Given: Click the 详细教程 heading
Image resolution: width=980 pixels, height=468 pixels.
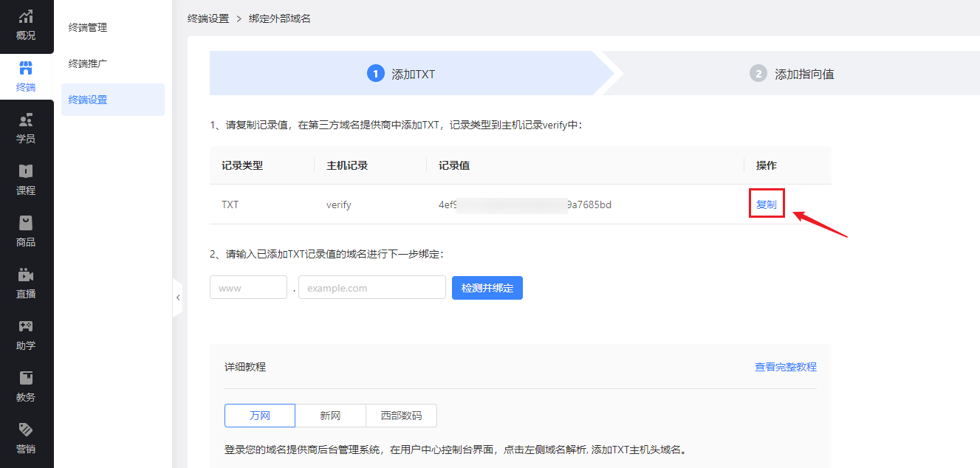Looking at the screenshot, I should pyautogui.click(x=245, y=367).
